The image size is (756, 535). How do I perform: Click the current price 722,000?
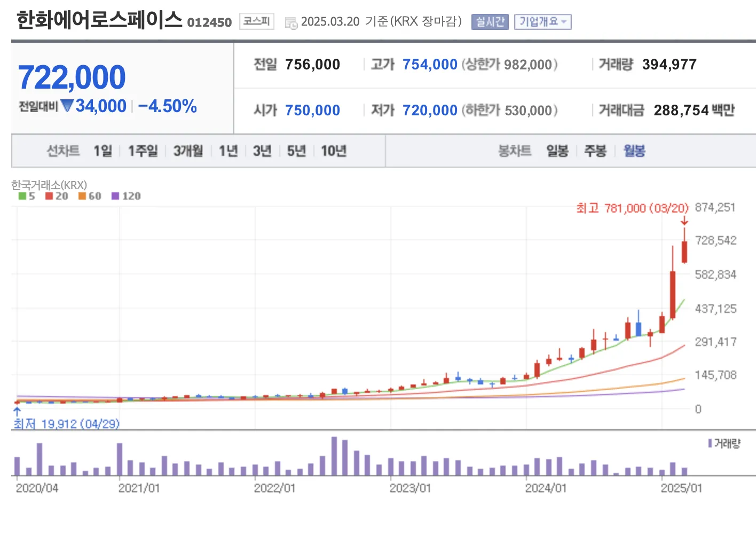pos(72,77)
